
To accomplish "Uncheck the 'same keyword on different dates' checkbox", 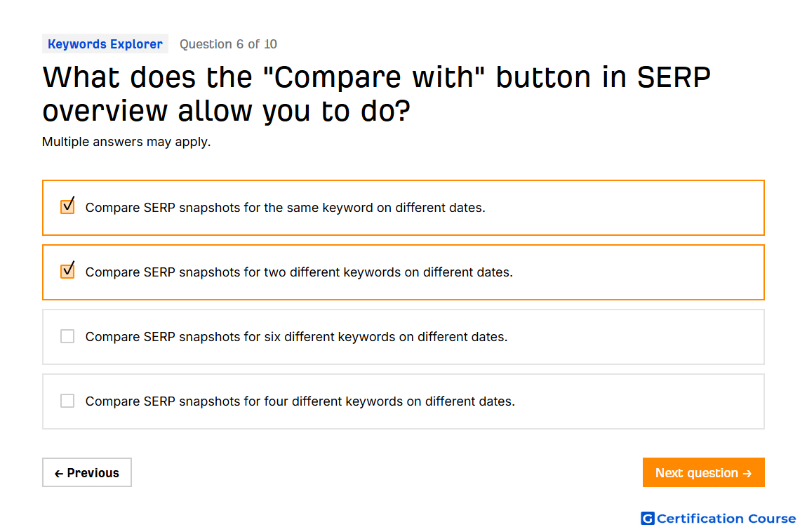I will pos(67,206).
